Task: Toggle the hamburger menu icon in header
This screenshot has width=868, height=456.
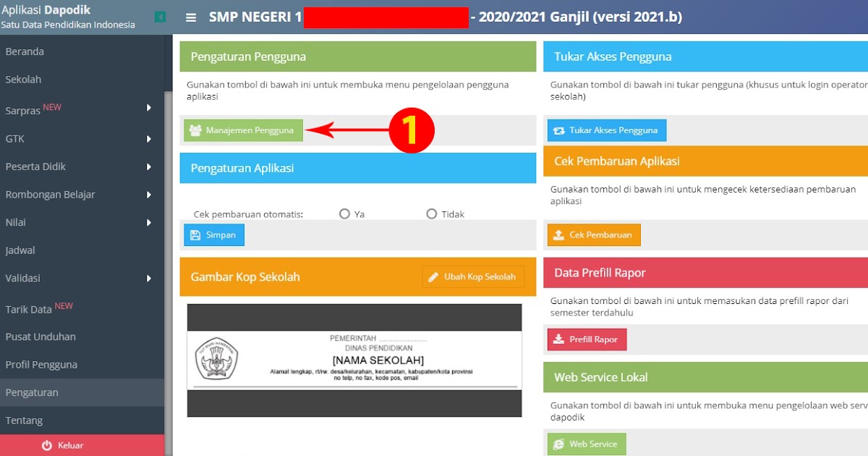Action: 191,17
